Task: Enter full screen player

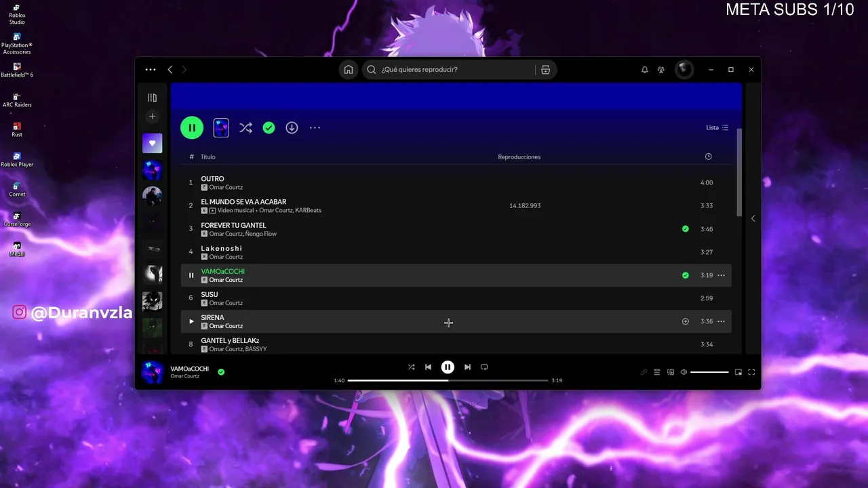Action: pos(751,372)
